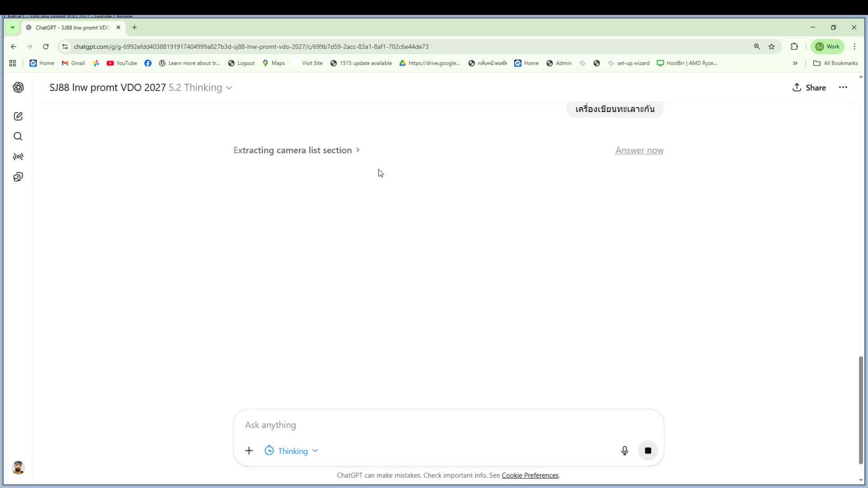
Task: Click the Ask anything input field
Action: [x=429, y=425]
